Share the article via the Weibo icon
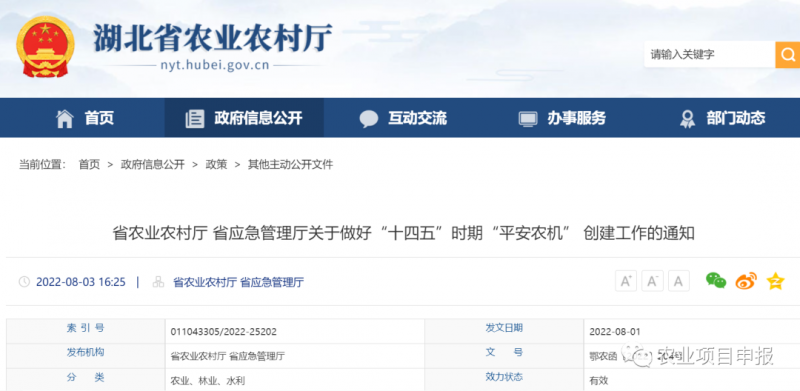Viewport: 800px width, 391px height. (x=746, y=281)
